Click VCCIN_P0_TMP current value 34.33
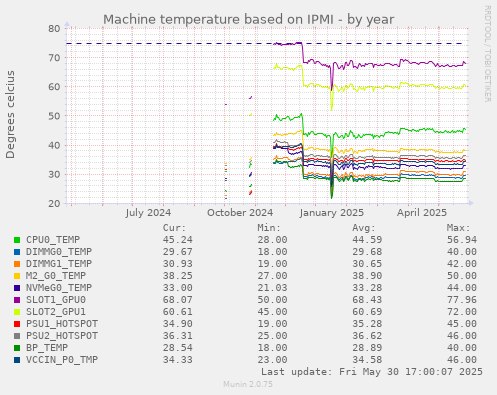The height and width of the screenshot is (395, 497). point(178,360)
